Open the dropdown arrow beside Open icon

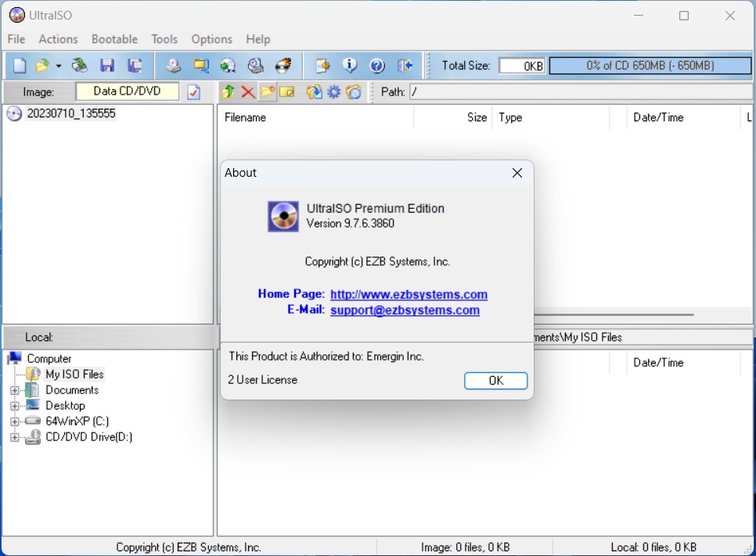(59, 66)
